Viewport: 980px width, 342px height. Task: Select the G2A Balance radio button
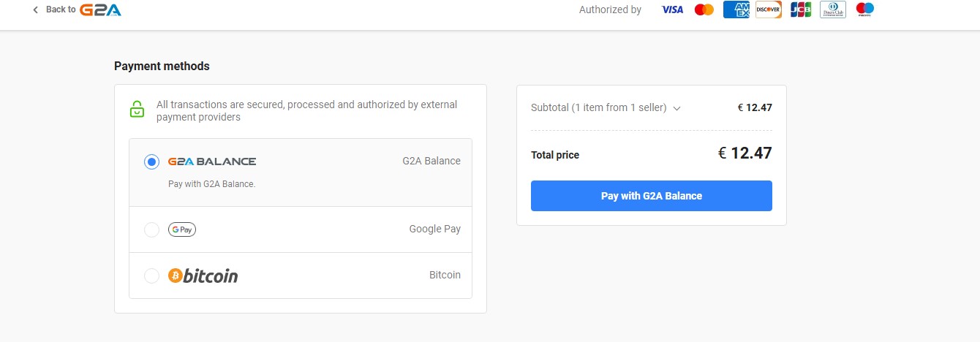click(x=151, y=162)
